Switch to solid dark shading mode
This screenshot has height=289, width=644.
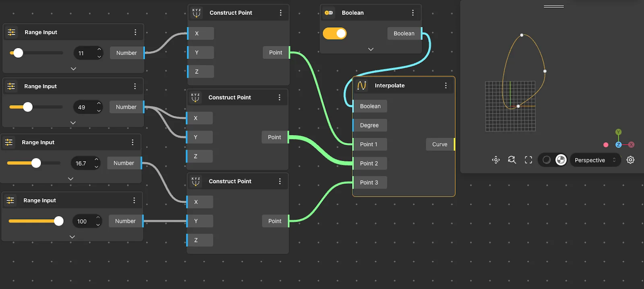tap(547, 160)
